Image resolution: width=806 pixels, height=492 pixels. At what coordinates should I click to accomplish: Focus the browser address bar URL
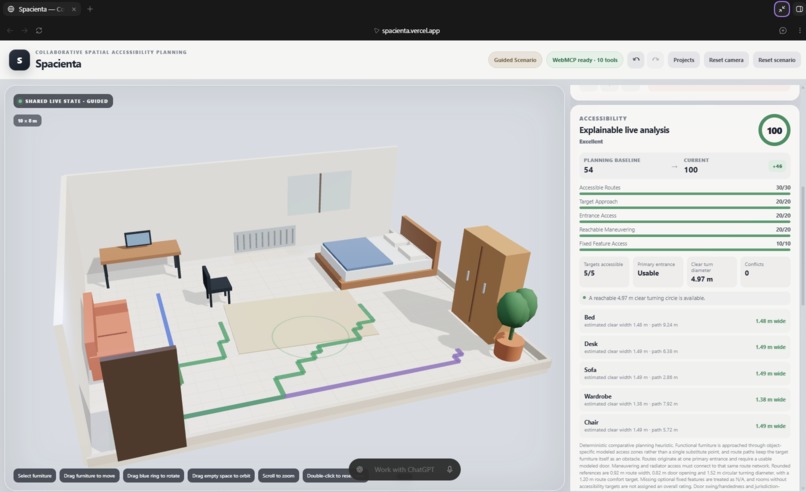[x=411, y=31]
